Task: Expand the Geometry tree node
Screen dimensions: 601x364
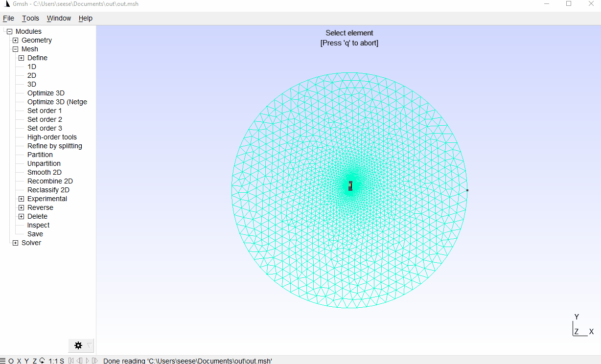Action: (x=15, y=40)
